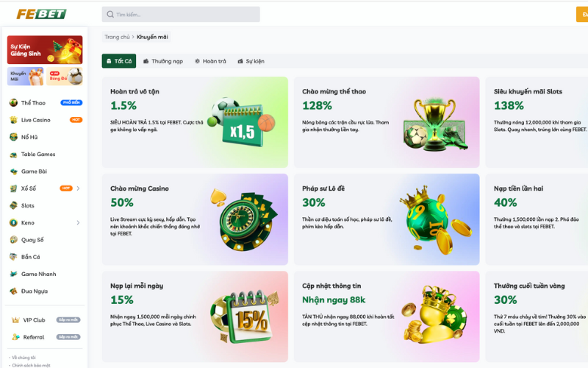Click the Thể Thao sidebar icon
Screen dimensions: 588x368
(13, 103)
